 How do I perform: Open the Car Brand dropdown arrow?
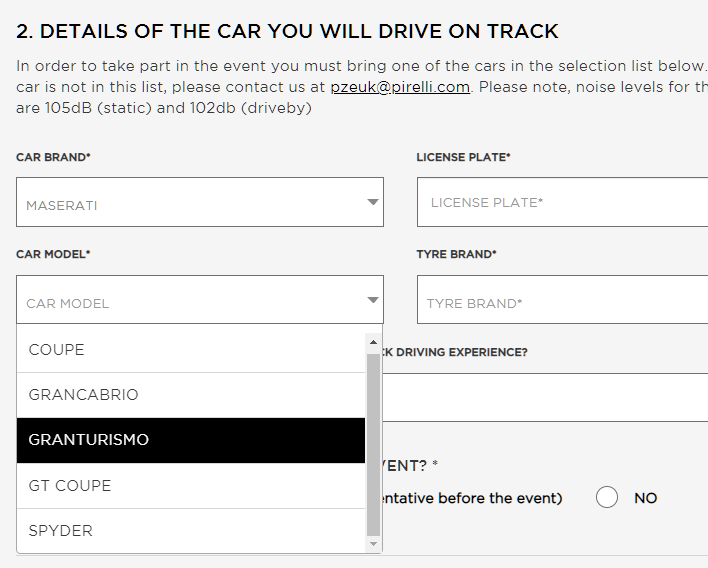373,202
